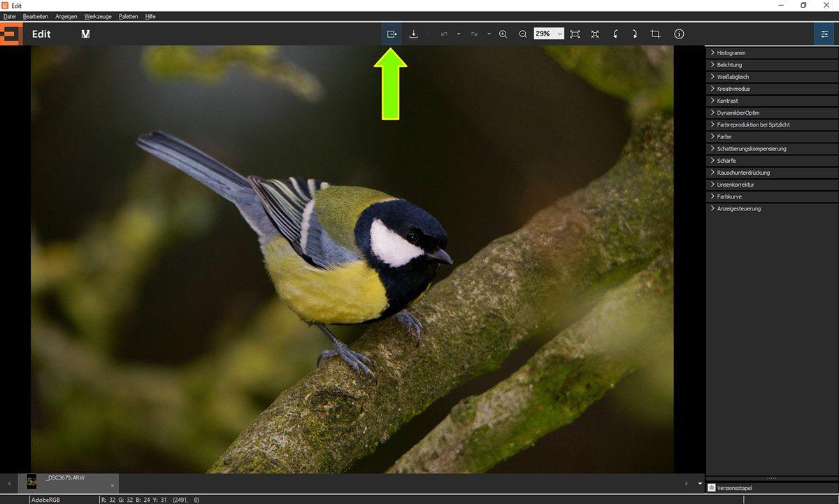Click the save/download icon in toolbar
This screenshot has height=504, width=839.
(x=413, y=34)
